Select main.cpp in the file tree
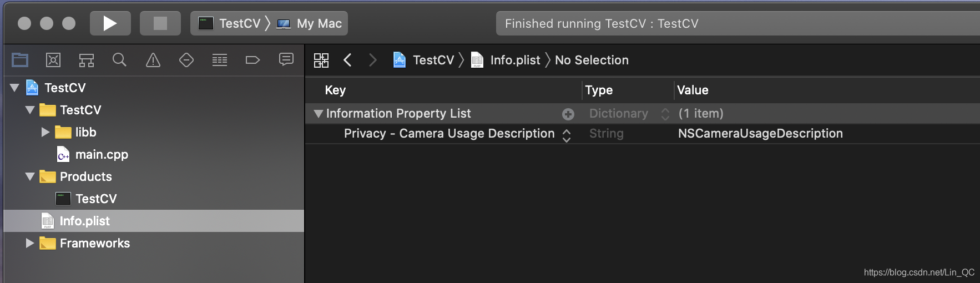This screenshot has height=283, width=980. coord(101,154)
